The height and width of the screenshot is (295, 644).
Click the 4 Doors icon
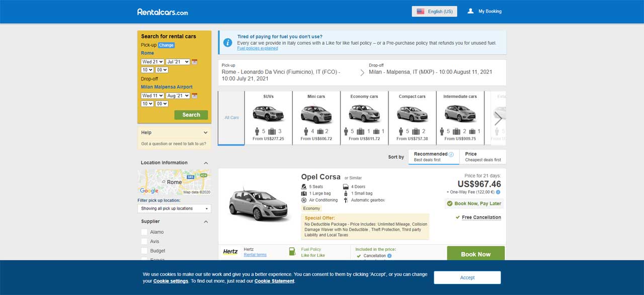tap(346, 186)
